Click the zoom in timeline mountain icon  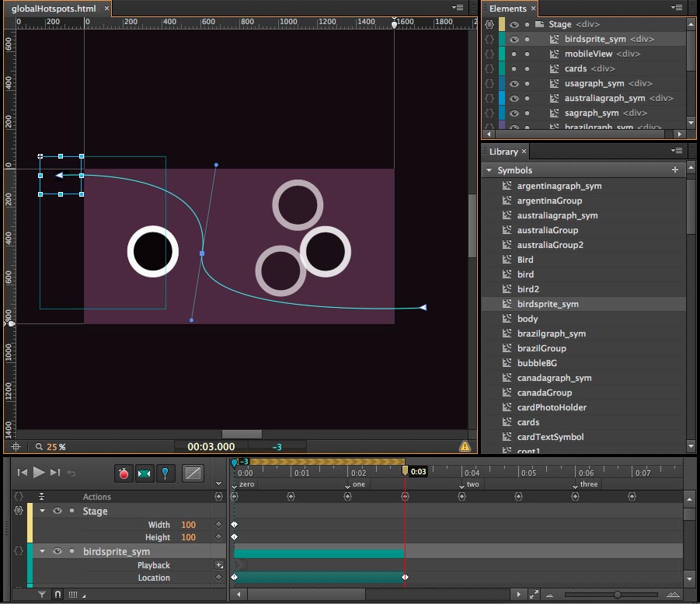[673, 594]
